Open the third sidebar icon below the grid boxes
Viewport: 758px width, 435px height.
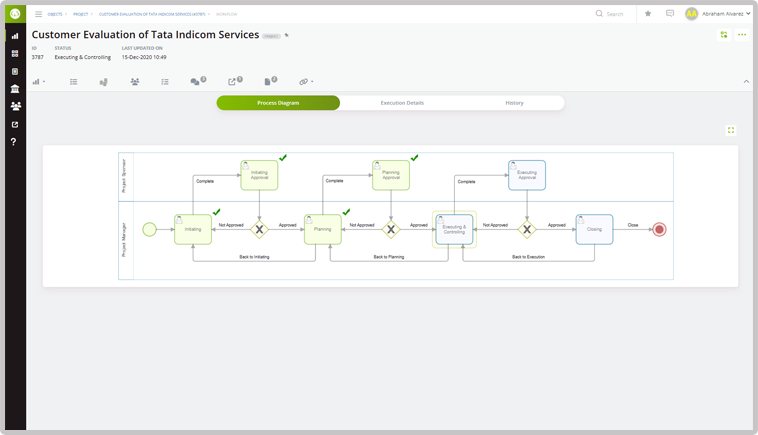15,72
